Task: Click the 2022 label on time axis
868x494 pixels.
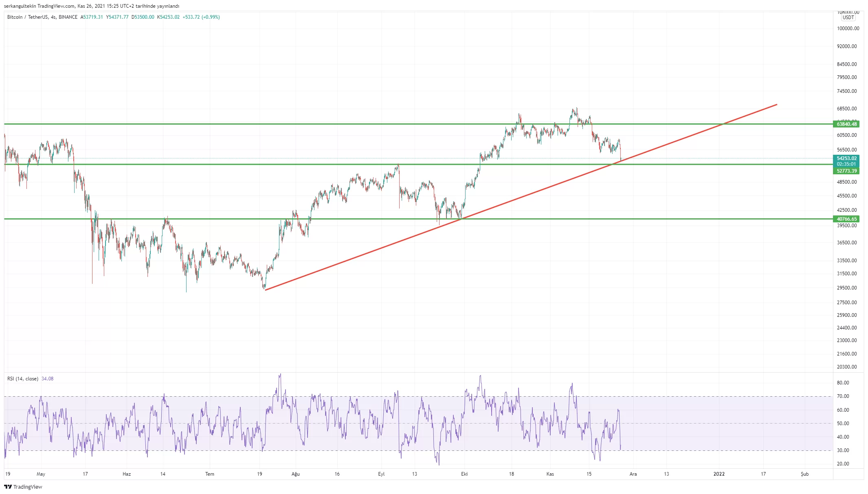Action: tap(719, 474)
